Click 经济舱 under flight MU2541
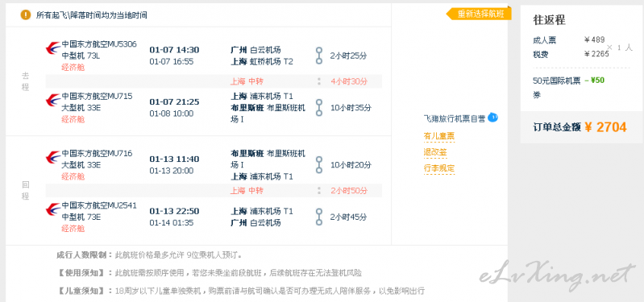This screenshot has height=302, width=644. click(73, 229)
